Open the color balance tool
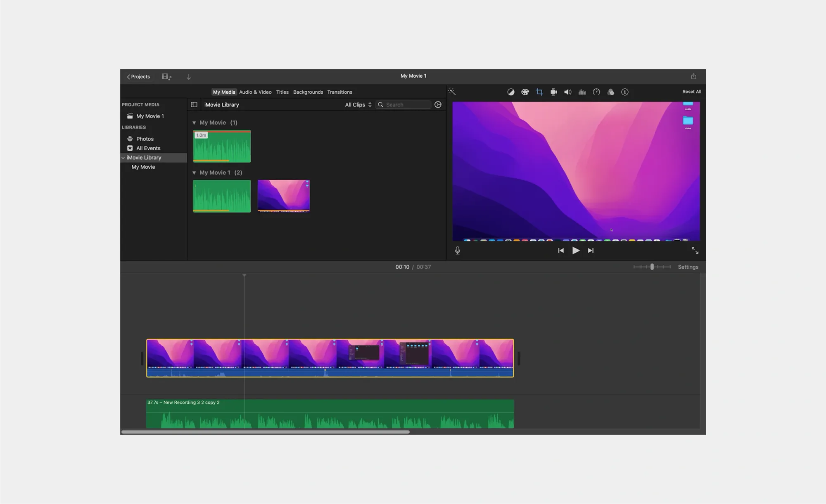This screenshot has height=504, width=826. (x=511, y=92)
